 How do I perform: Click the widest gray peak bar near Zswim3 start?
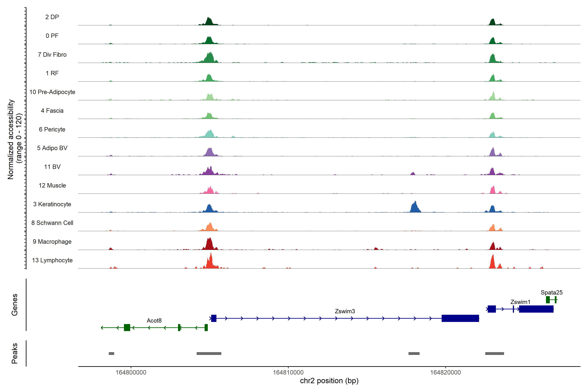[x=209, y=353]
